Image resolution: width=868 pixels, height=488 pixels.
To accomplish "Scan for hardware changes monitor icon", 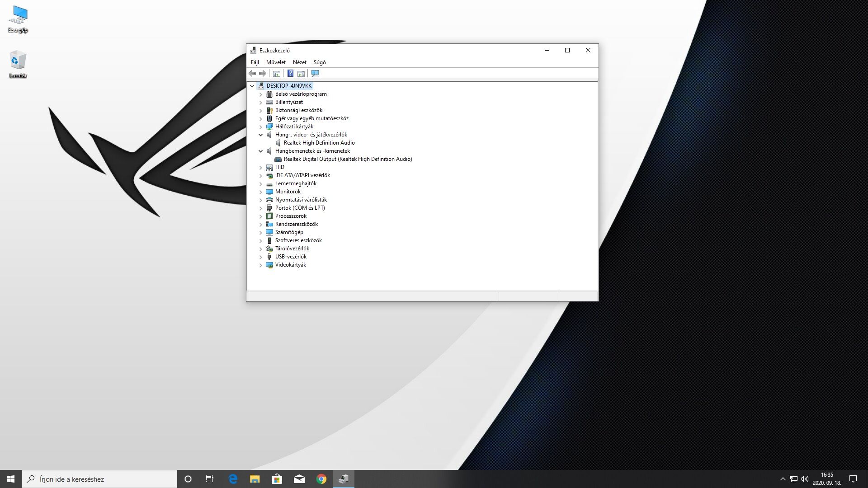I will (315, 73).
